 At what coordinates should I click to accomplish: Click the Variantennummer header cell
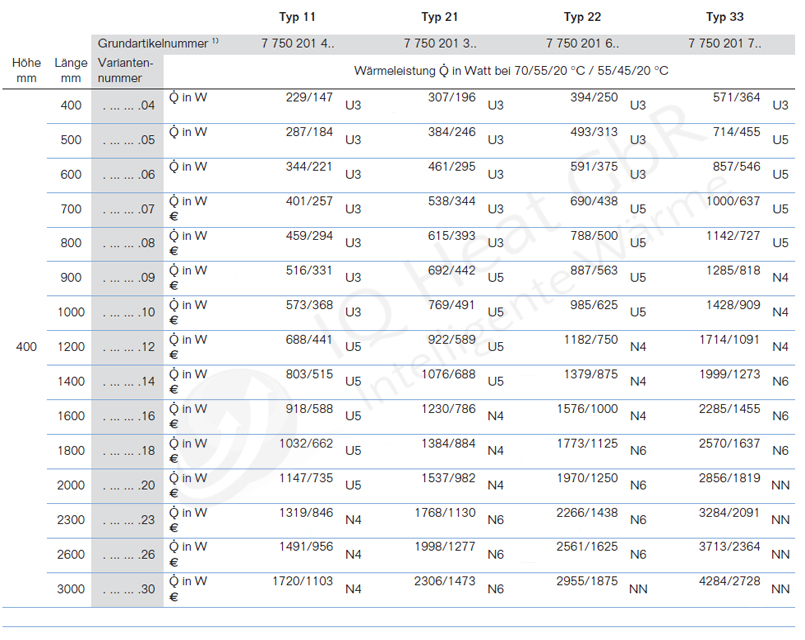click(x=126, y=70)
